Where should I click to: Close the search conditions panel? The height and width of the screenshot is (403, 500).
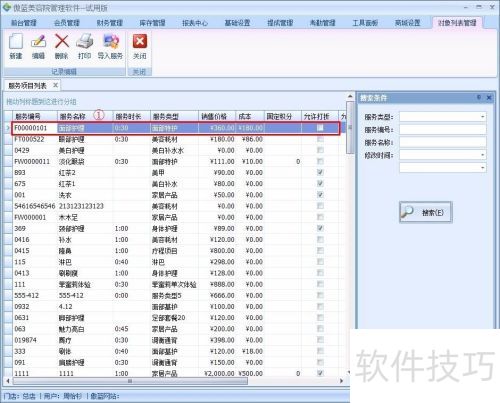click(x=489, y=98)
